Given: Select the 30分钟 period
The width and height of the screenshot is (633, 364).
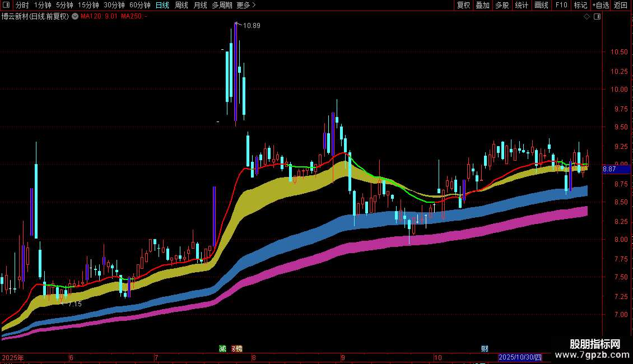Looking at the screenshot, I should [114, 5].
